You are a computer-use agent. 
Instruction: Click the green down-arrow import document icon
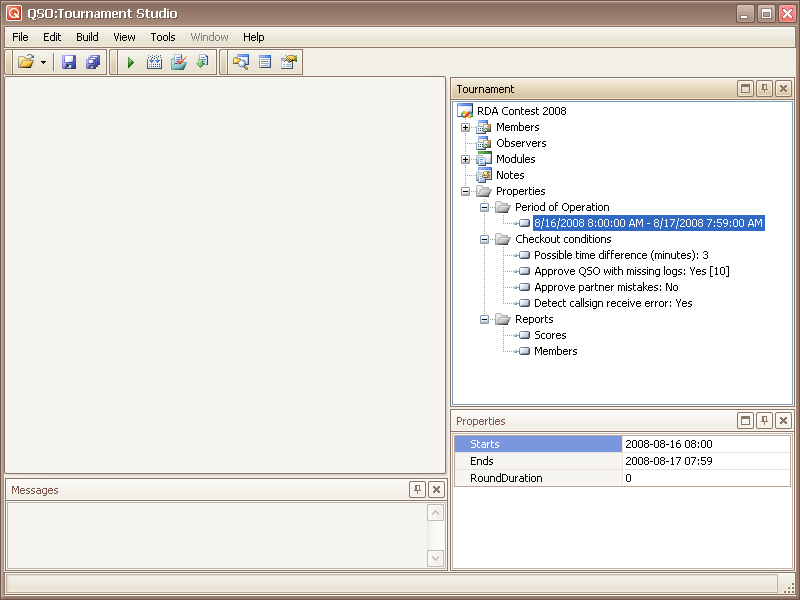pos(202,63)
